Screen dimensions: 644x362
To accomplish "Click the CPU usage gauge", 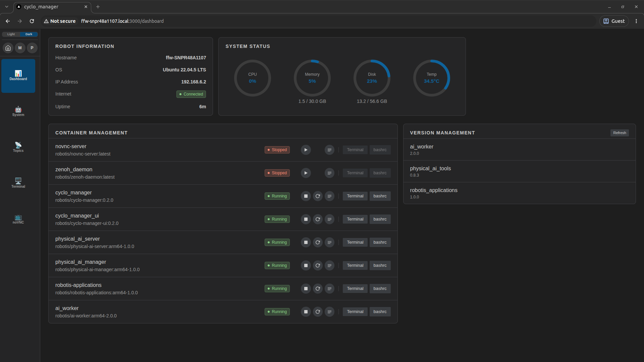I will point(252,78).
